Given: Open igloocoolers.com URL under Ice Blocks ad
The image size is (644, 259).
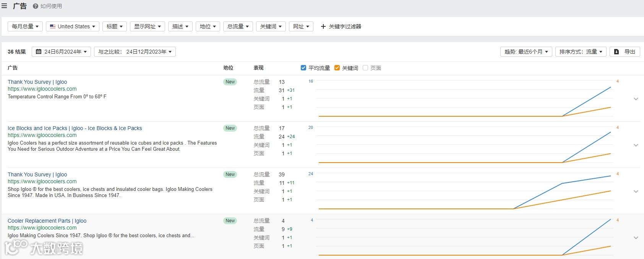Looking at the screenshot, I should (42, 135).
